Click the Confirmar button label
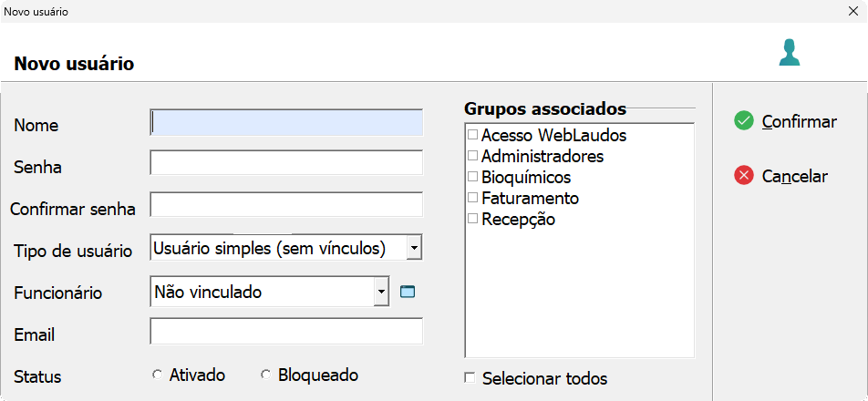Viewport: 868px width, 401px height. [800, 121]
